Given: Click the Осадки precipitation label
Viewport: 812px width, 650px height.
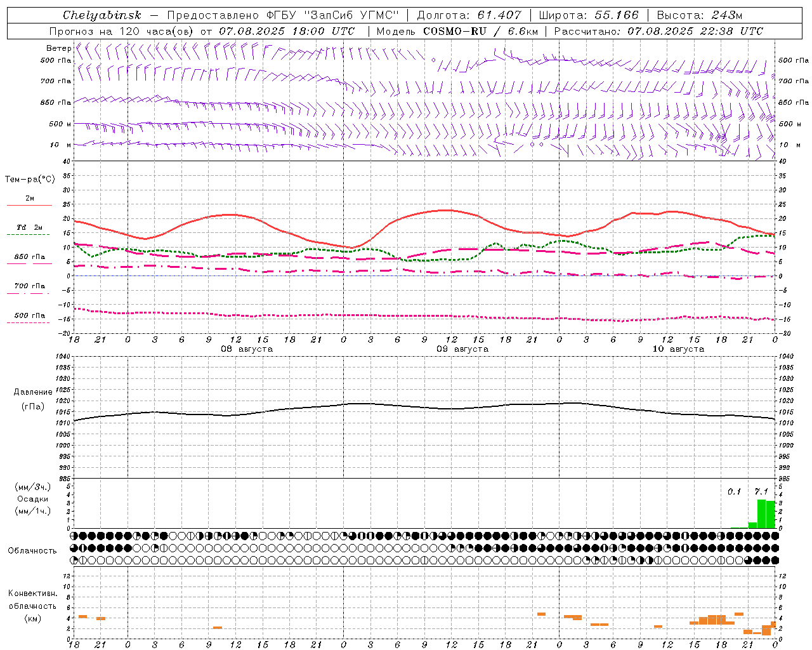Looking at the screenshot, I should (33, 499).
